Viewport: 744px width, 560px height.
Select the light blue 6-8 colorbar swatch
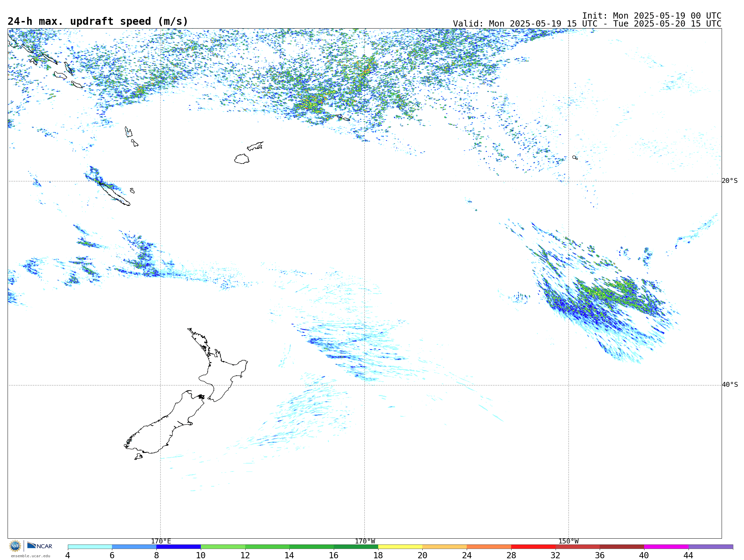click(134, 547)
